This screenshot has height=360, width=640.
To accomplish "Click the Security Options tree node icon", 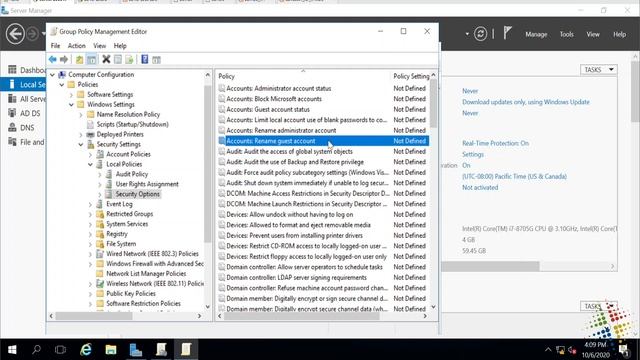I will (x=109, y=194).
